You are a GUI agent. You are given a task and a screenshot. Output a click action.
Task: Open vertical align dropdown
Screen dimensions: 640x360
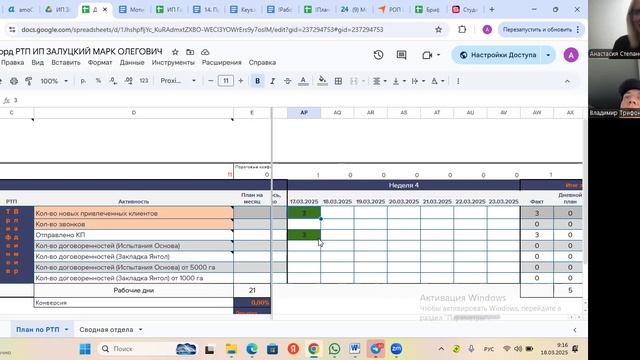[399, 81]
